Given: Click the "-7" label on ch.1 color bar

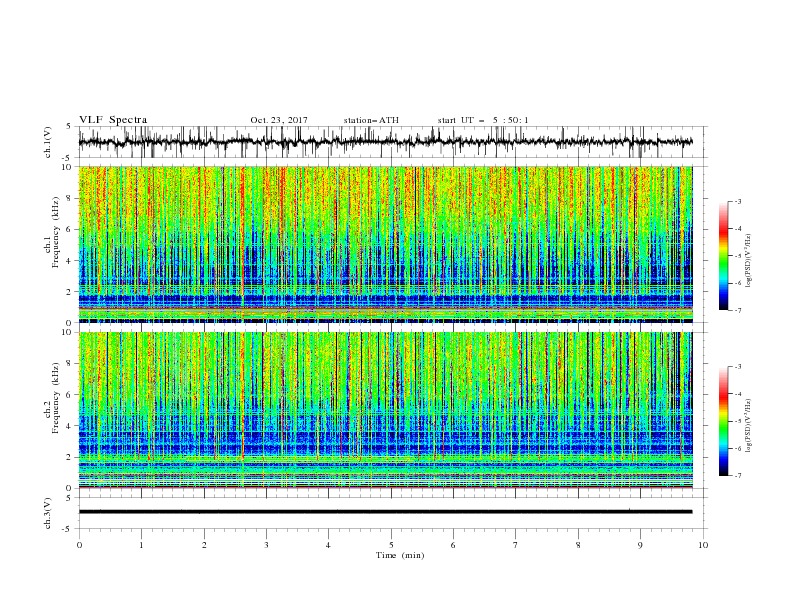Looking at the screenshot, I should (737, 310).
